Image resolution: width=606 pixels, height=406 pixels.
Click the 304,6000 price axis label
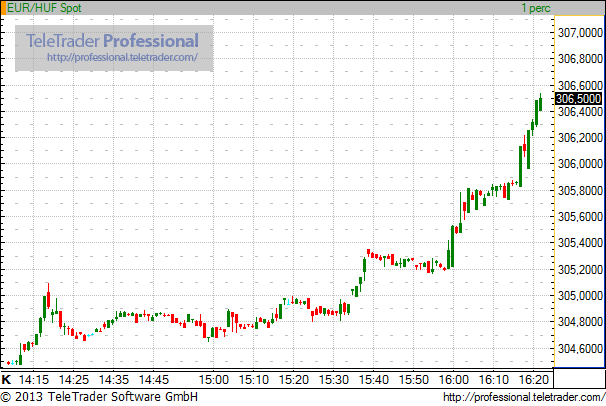tap(580, 348)
